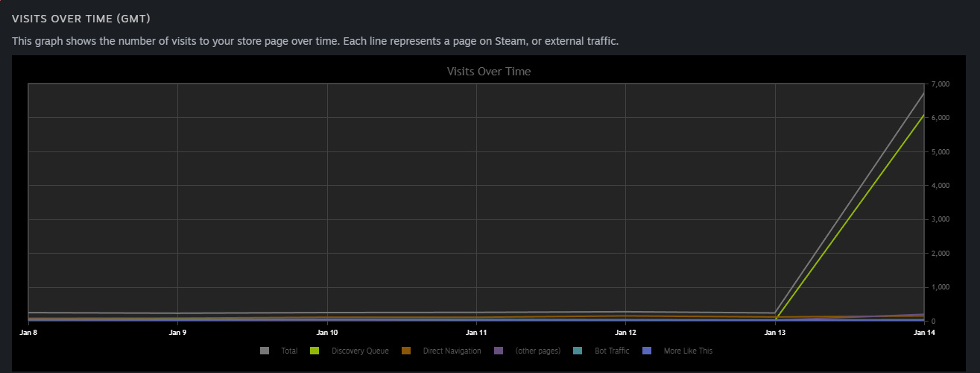
Task: Click the '7,000' y-axis value
Action: (x=939, y=84)
